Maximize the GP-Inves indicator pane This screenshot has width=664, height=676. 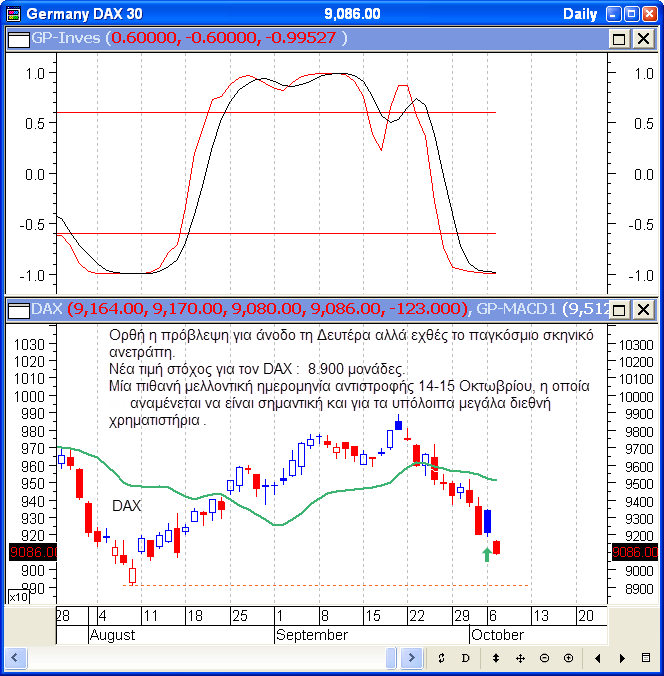[x=619, y=38]
